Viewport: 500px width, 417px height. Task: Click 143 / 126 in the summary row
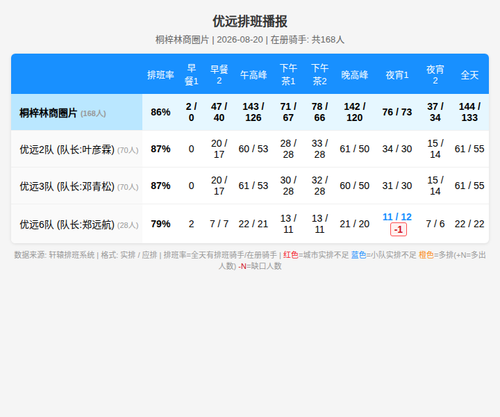click(x=253, y=112)
